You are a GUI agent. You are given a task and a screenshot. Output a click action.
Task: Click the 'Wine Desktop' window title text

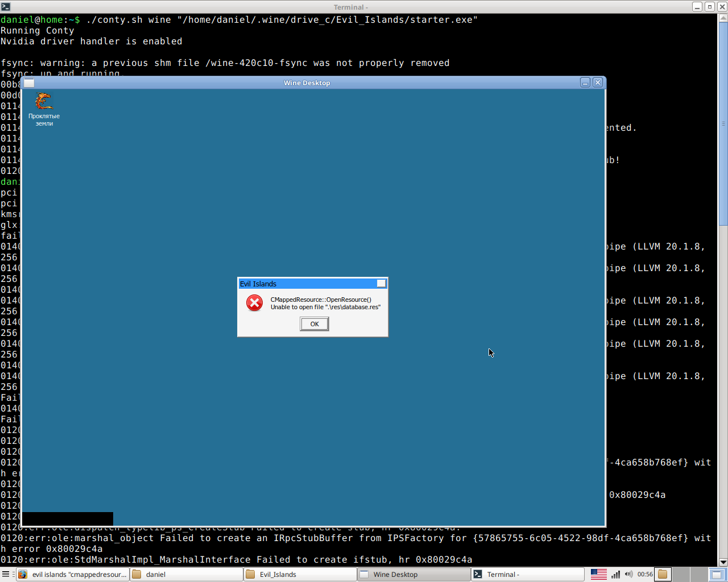pos(307,83)
